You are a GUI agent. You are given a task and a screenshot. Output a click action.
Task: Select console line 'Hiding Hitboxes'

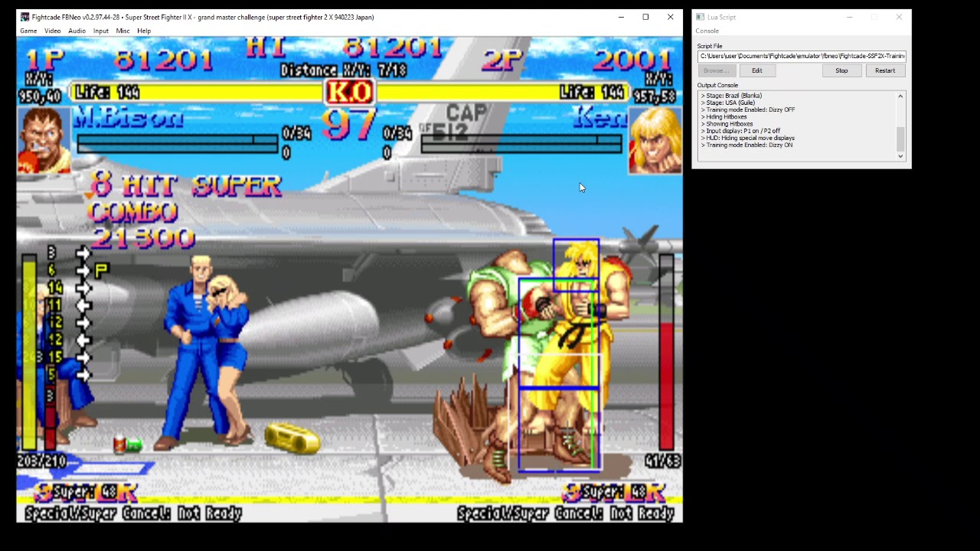[724, 117]
